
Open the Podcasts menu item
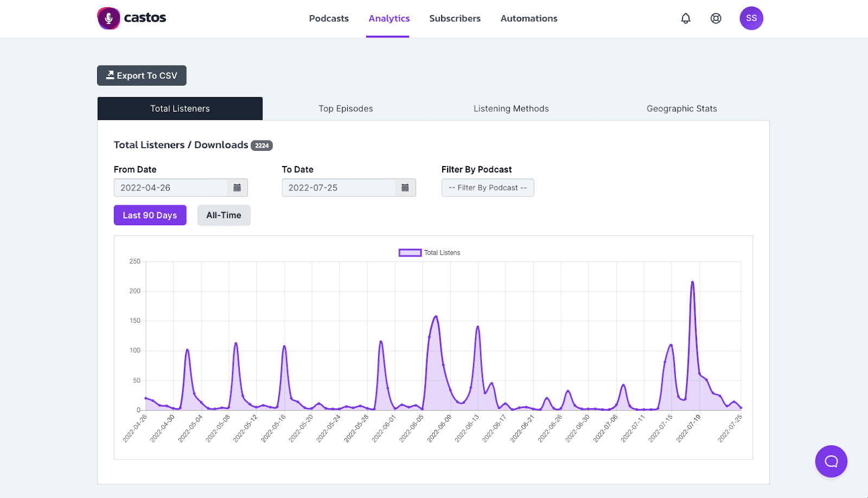point(329,18)
